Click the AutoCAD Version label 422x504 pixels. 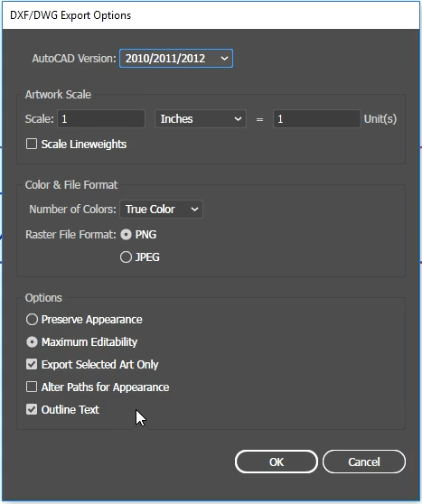point(74,59)
